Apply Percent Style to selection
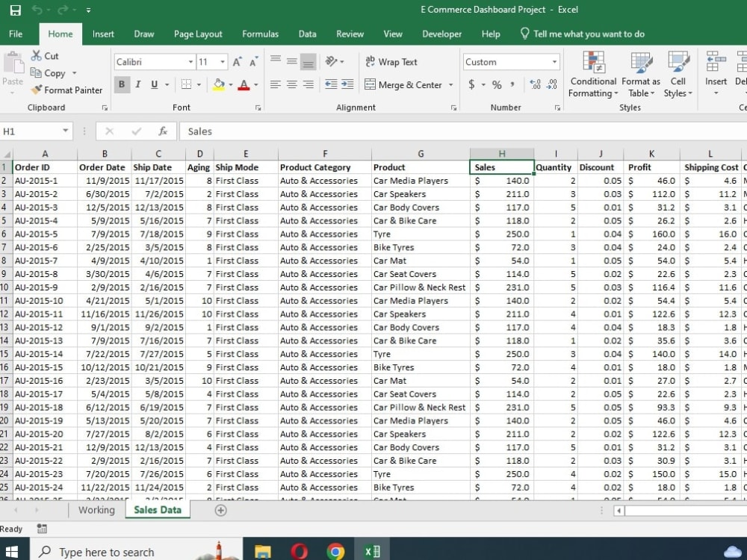 click(x=497, y=85)
